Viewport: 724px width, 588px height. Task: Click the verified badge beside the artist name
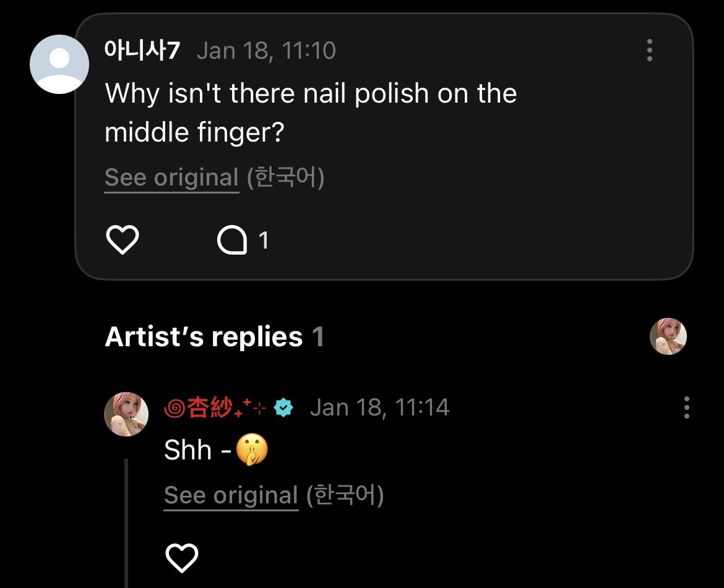(x=283, y=408)
